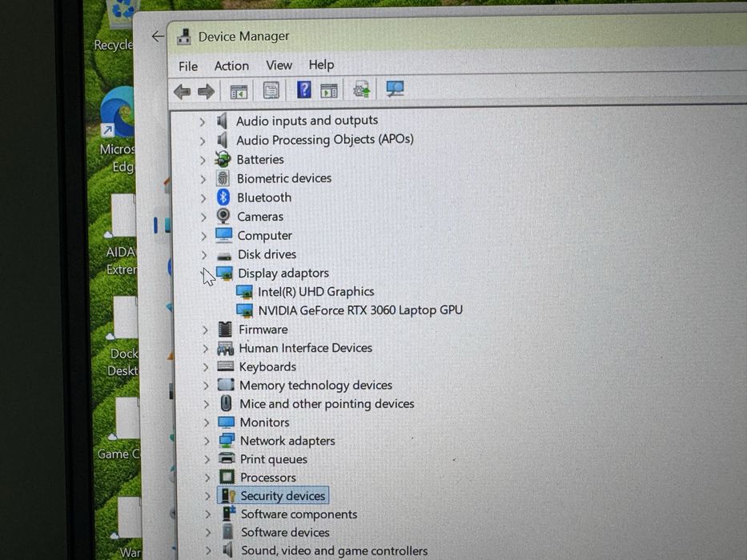Select the Print queues label
The height and width of the screenshot is (560, 747).
pos(274,459)
